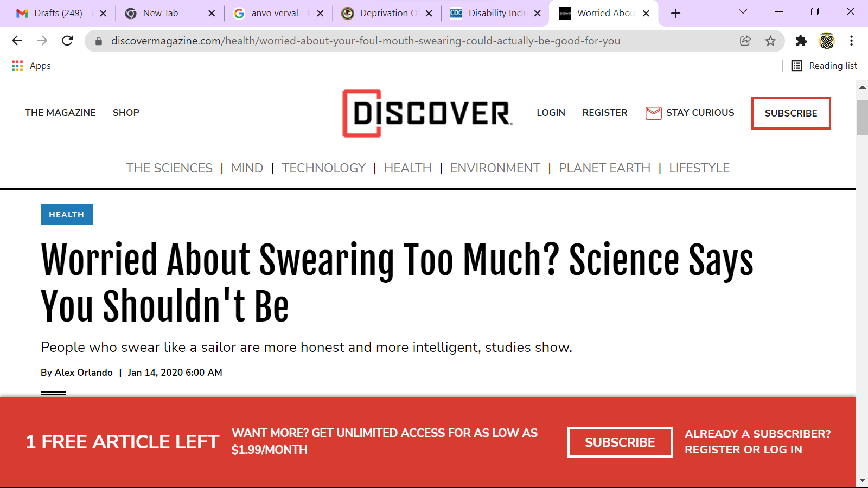The width and height of the screenshot is (868, 488).
Task: Close the anvo verval Google tab
Action: 320,13
